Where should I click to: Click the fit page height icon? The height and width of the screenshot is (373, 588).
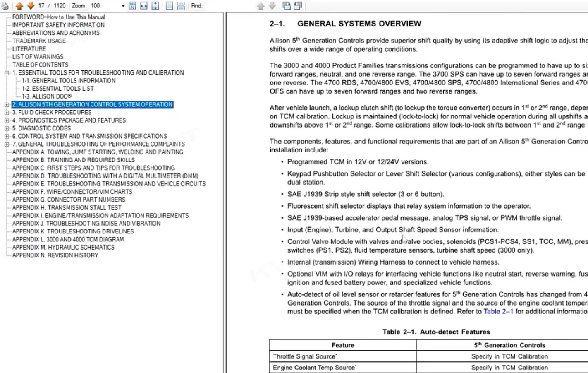tap(155, 6)
